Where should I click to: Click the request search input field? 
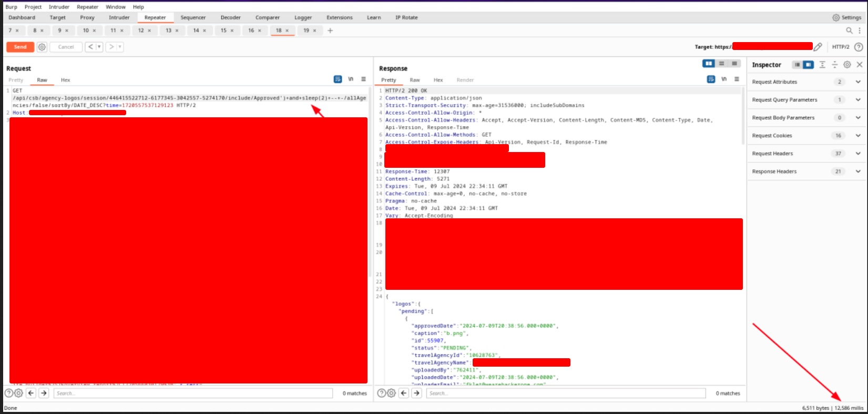193,393
